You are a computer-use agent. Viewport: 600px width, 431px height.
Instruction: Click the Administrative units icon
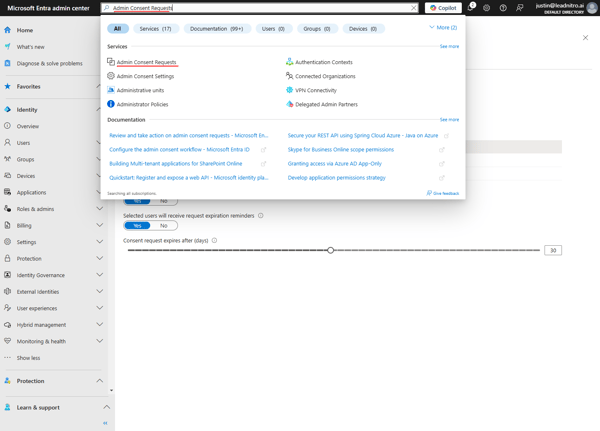(x=111, y=90)
